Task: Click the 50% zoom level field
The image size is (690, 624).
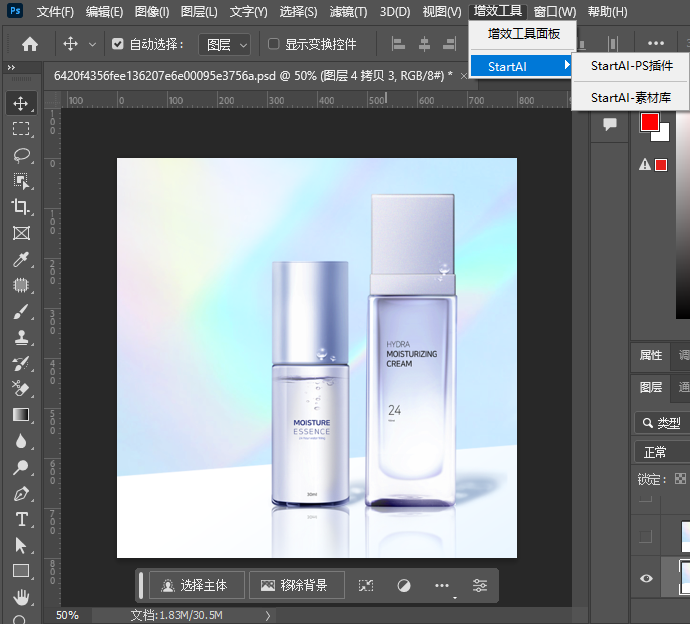Action: (67, 615)
